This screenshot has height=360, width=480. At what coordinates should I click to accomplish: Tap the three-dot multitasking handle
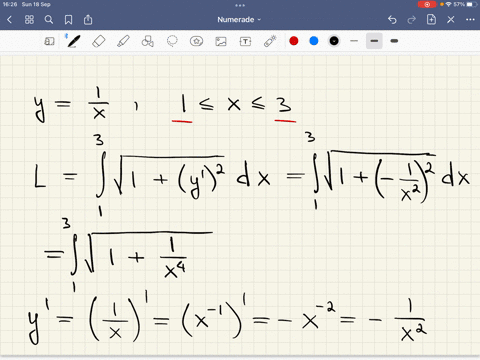[x=240, y=5]
